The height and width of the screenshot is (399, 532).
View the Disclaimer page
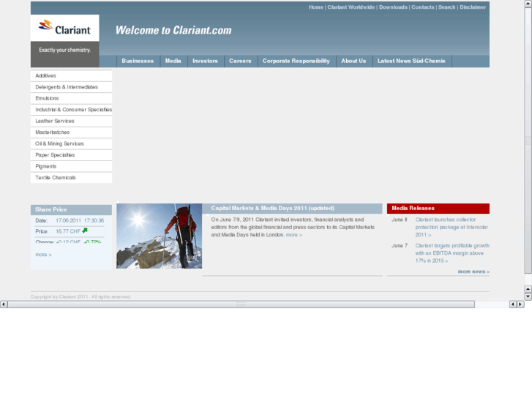coord(473,7)
